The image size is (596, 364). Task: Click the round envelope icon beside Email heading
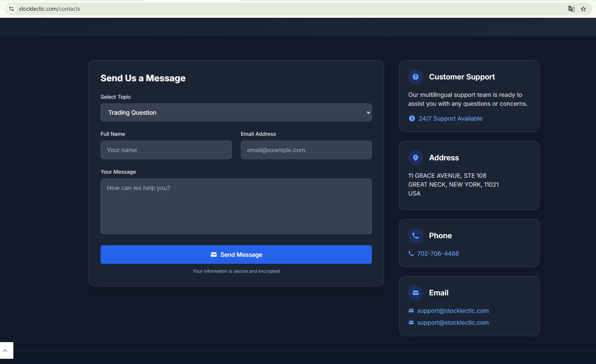tap(416, 293)
